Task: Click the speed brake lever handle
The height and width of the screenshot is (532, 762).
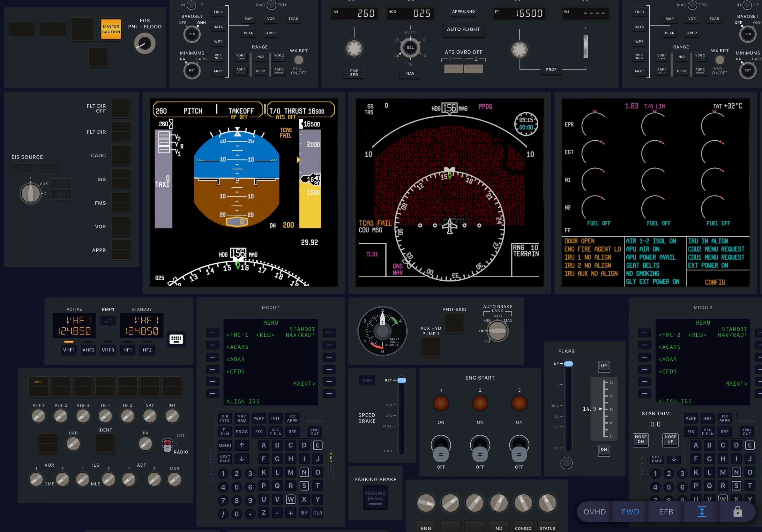Action: click(x=401, y=380)
